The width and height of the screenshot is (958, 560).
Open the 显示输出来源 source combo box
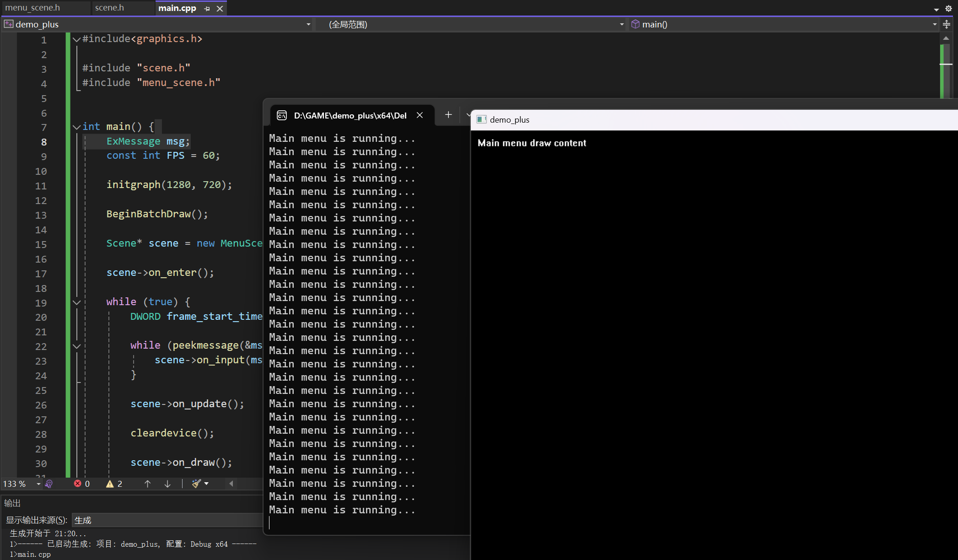pyautogui.click(x=167, y=520)
